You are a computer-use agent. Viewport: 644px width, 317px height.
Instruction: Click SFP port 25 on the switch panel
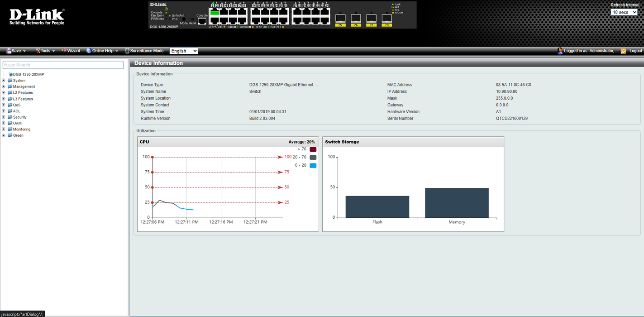(340, 18)
